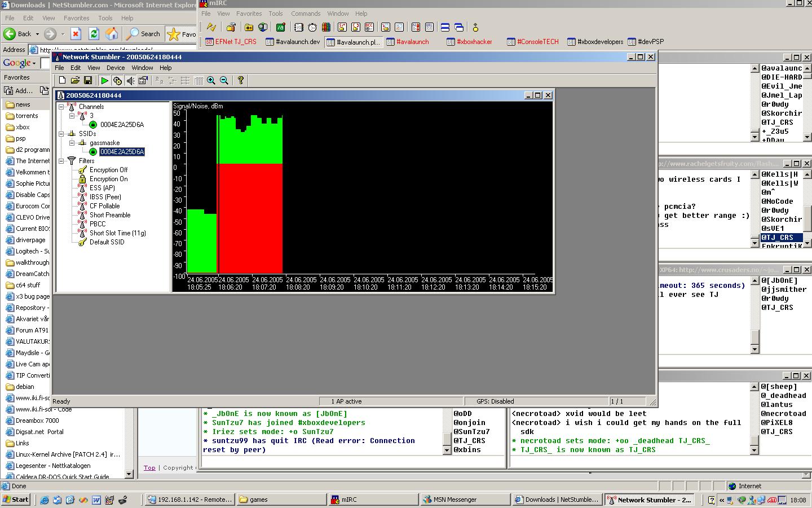Image resolution: width=812 pixels, height=508 pixels.
Task: Select ESS (AP) filter
Action: click(x=102, y=188)
